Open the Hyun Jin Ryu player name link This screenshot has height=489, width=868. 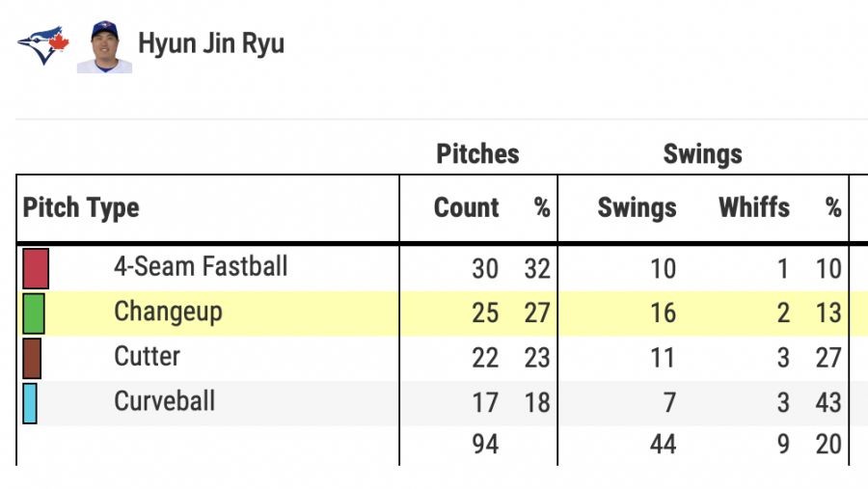coord(211,43)
